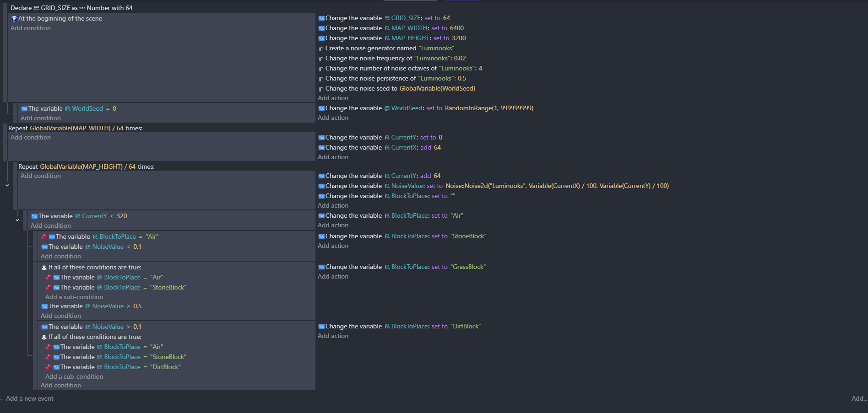The height and width of the screenshot is (413, 868).
Task: Click the noise icon before 'Create a noise generator'
Action: pyautogui.click(x=321, y=48)
